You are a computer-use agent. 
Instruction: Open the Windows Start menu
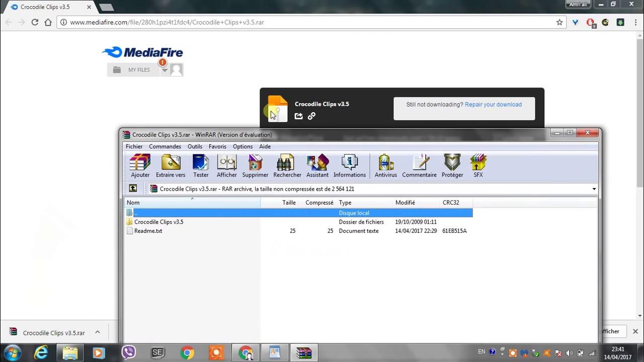12,352
